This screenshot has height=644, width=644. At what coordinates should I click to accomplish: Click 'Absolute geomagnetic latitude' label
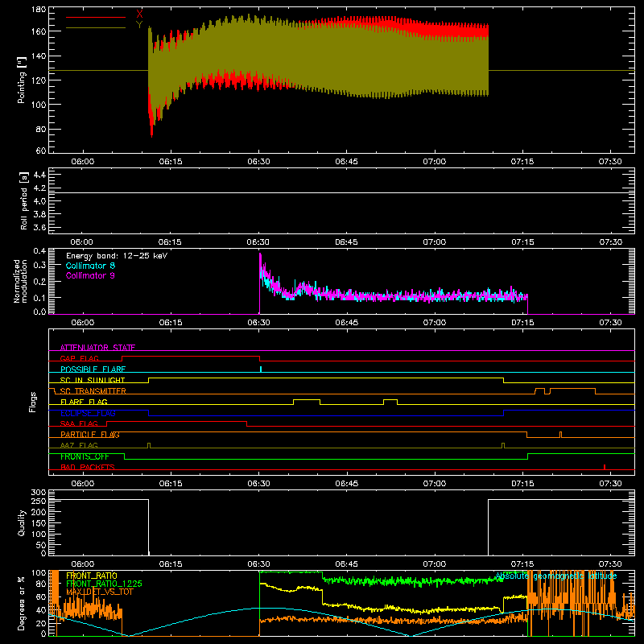556,576
